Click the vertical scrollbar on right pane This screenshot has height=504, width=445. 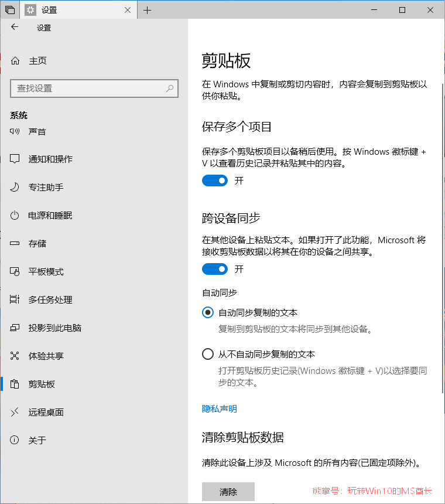pyautogui.click(x=443, y=238)
